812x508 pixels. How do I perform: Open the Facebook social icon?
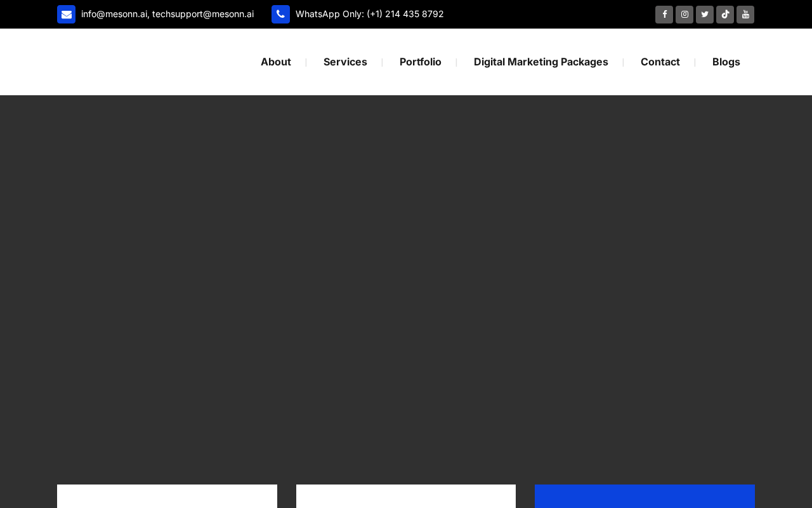pos(664,15)
